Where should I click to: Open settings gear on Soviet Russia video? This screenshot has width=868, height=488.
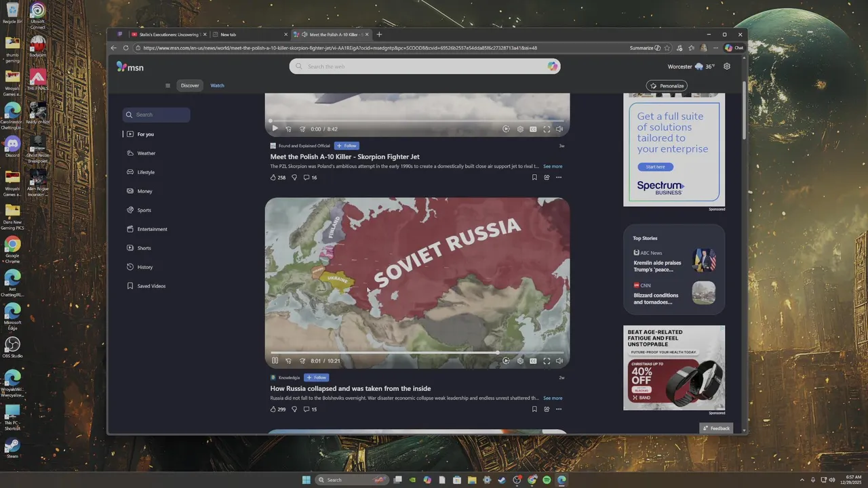pos(520,361)
